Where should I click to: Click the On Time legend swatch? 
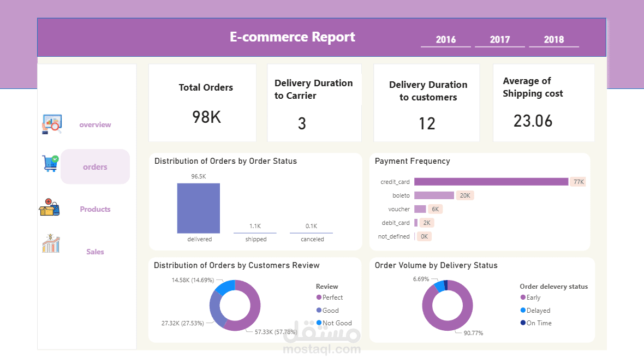click(x=523, y=323)
